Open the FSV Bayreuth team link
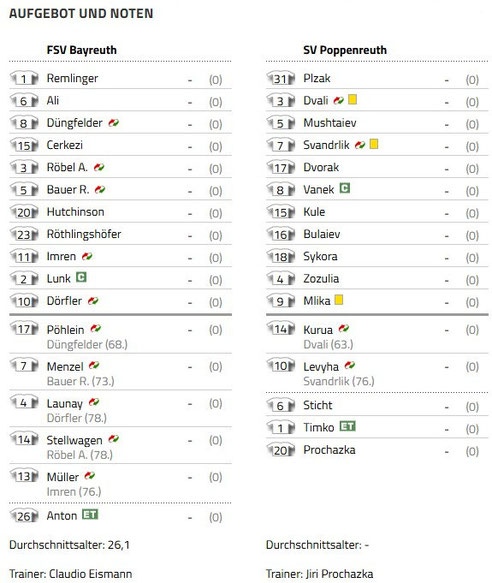This screenshot has width=492, height=583. pyautogui.click(x=81, y=50)
